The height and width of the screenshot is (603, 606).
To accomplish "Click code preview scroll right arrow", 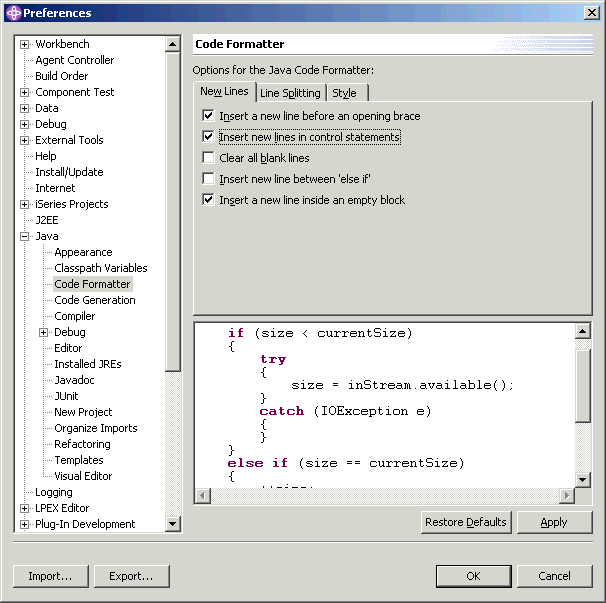I will tap(568, 496).
